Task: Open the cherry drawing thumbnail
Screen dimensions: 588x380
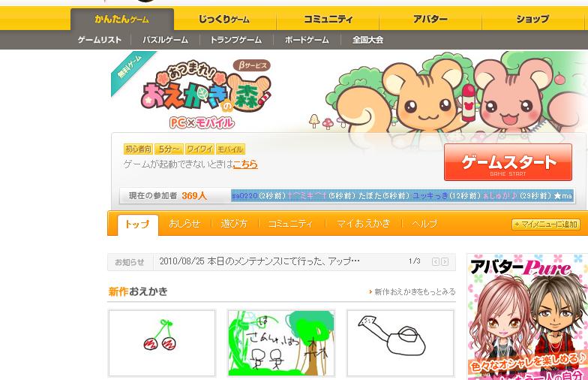Action: click(162, 343)
